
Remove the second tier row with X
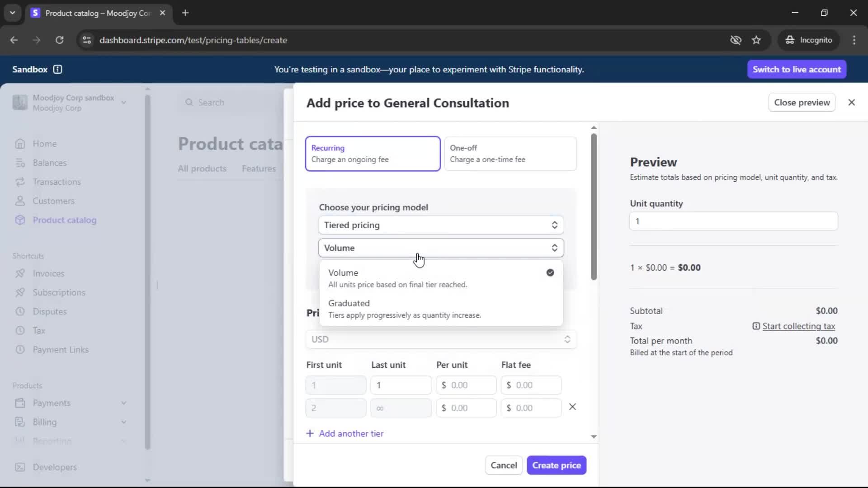[x=572, y=407]
